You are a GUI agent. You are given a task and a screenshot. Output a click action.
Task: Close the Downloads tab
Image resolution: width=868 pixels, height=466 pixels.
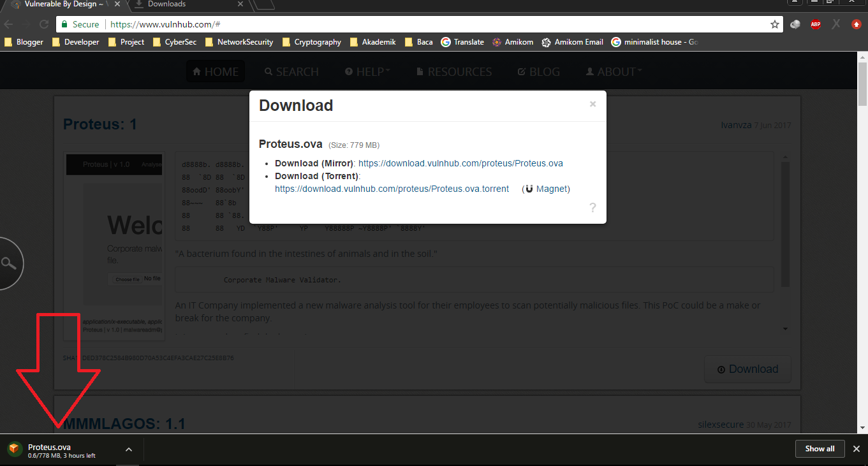(240, 4)
